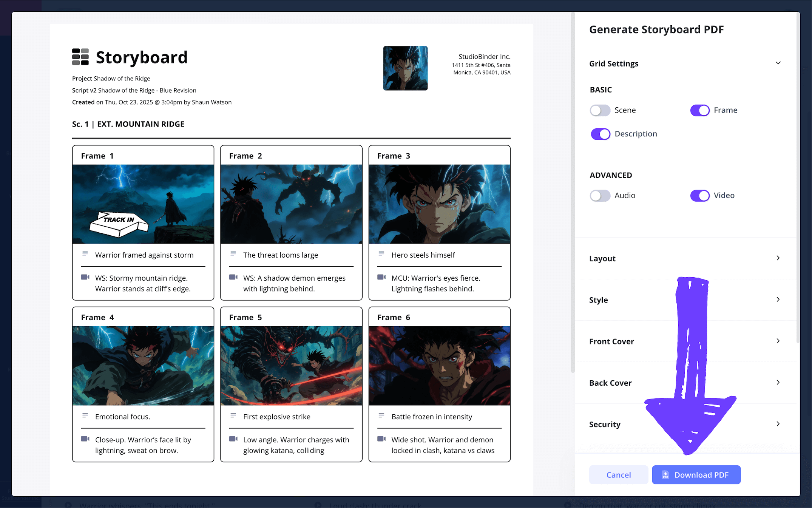Click 'Hero steels himself' description
The width and height of the screenshot is (812, 508).
(423, 255)
